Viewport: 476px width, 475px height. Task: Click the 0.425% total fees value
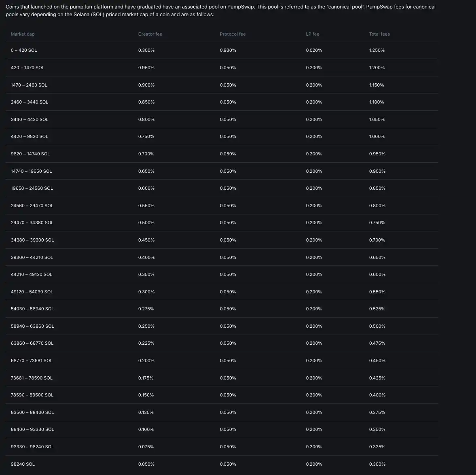(x=377, y=378)
